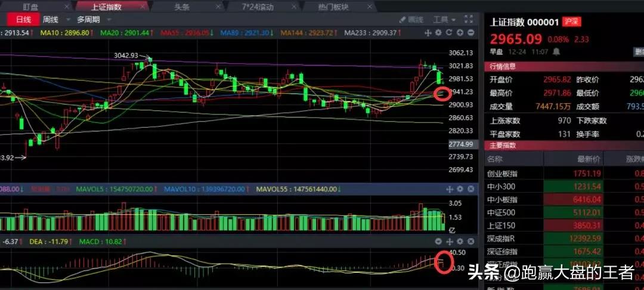Select the 中小板指 index row
Screen dimensions: 644x290
(x=564, y=200)
